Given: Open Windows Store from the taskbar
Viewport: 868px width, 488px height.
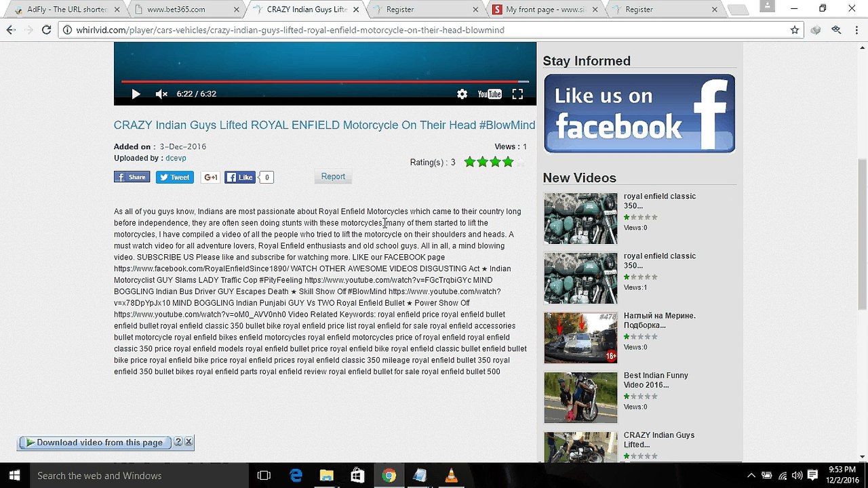Looking at the screenshot, I should click(x=358, y=476).
